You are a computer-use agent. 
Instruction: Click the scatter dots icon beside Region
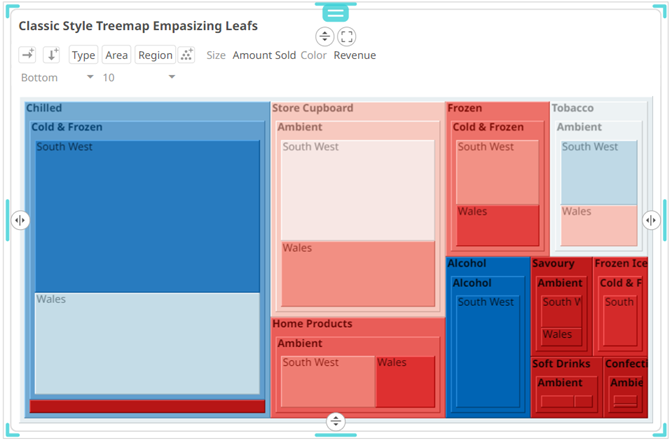click(186, 55)
